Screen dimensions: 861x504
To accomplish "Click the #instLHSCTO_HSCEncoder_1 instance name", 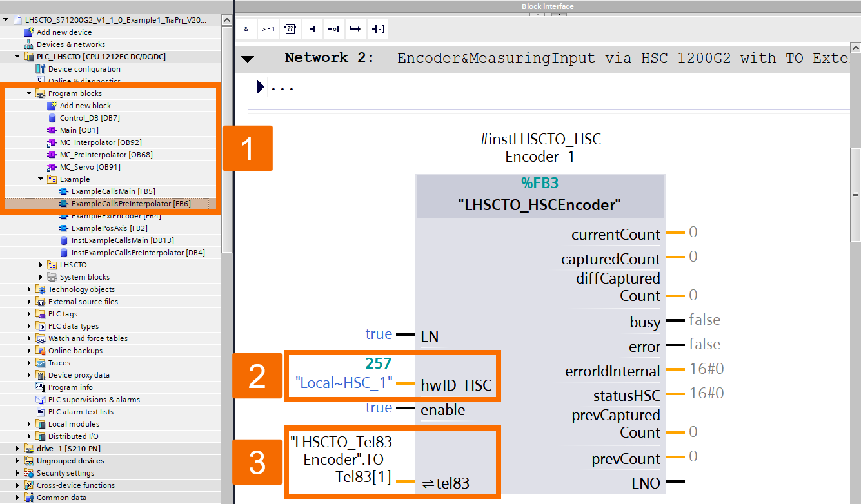I will pos(540,148).
